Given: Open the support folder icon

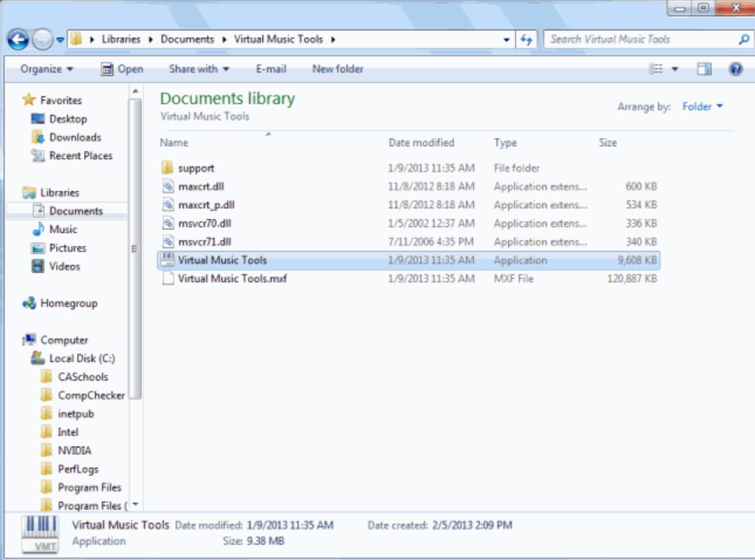Looking at the screenshot, I should pyautogui.click(x=168, y=168).
